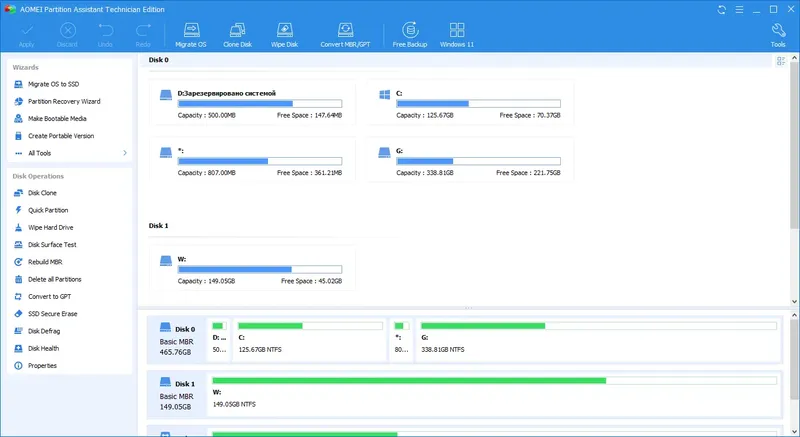Select Wipe Hard Drive operation

(x=51, y=227)
